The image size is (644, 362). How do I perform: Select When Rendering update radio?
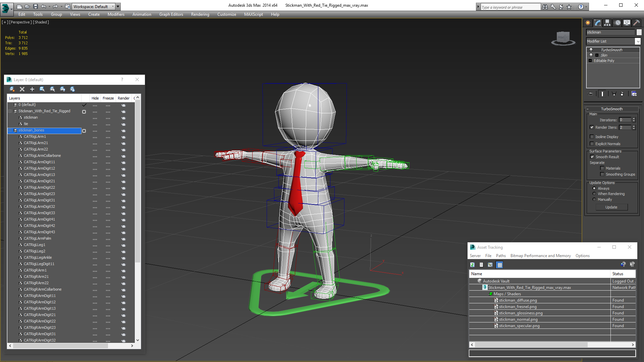point(594,194)
